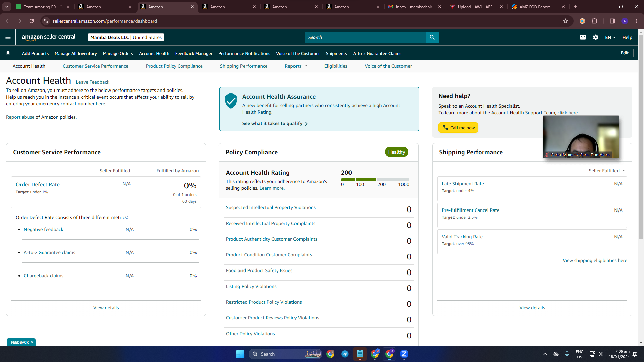Screen dimensions: 644x362
Task: Expand the Reports dropdown menu
Action: [x=296, y=66]
